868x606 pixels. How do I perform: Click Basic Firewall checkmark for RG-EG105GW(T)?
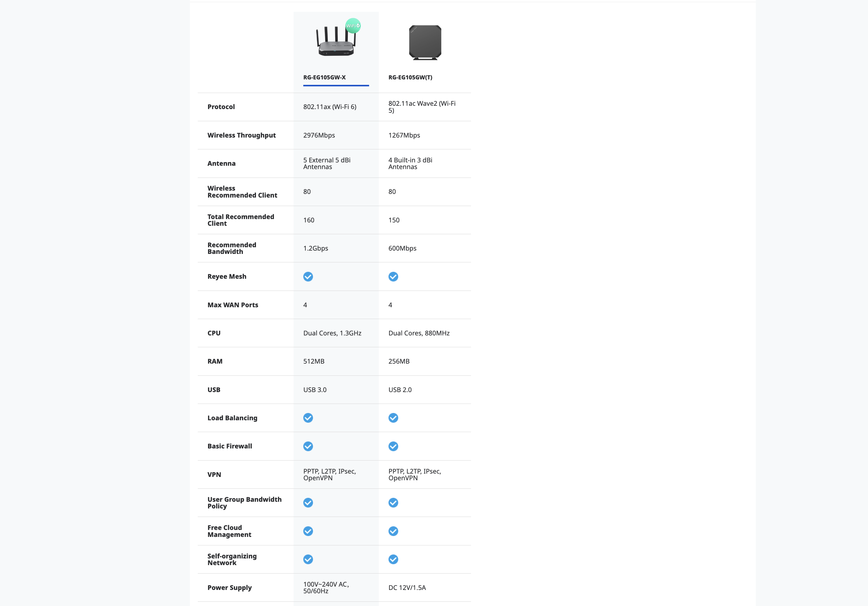pyautogui.click(x=393, y=446)
